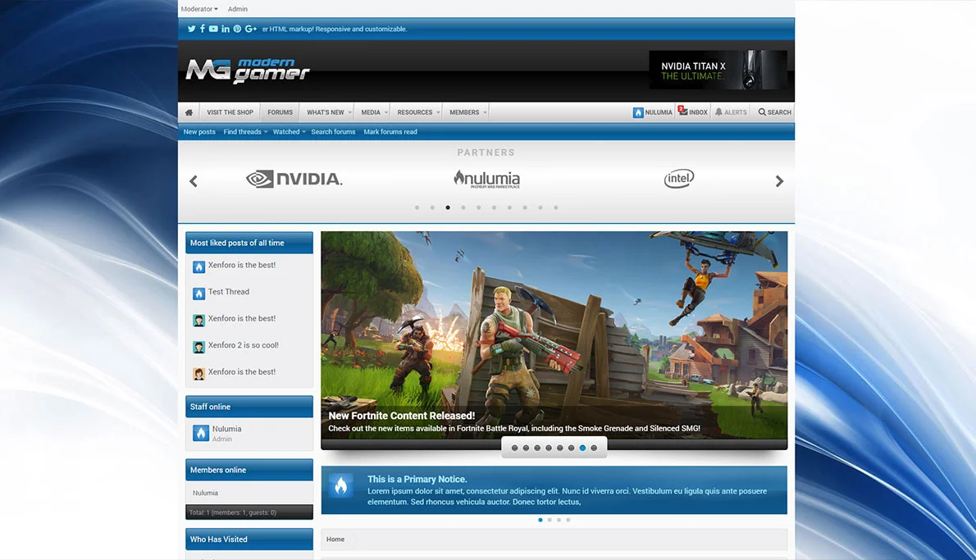Open the Test Thread post link
Viewport: 976px width, 560px height.
tap(228, 292)
